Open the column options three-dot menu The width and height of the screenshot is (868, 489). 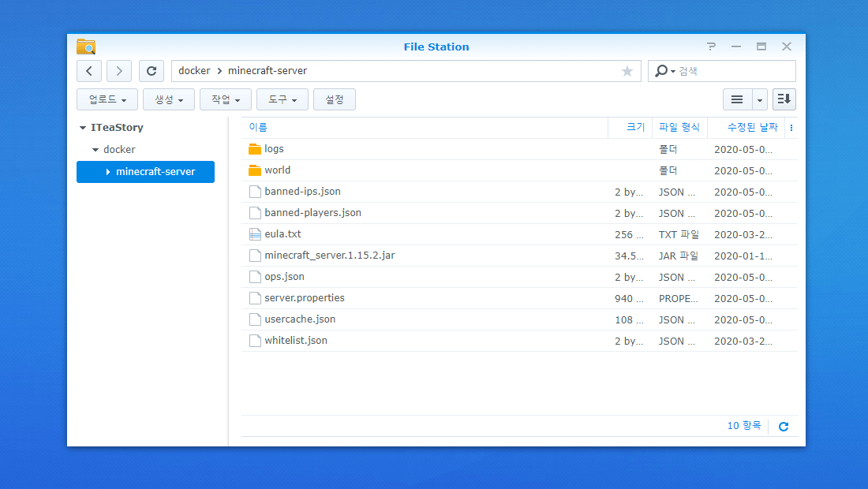[791, 128]
